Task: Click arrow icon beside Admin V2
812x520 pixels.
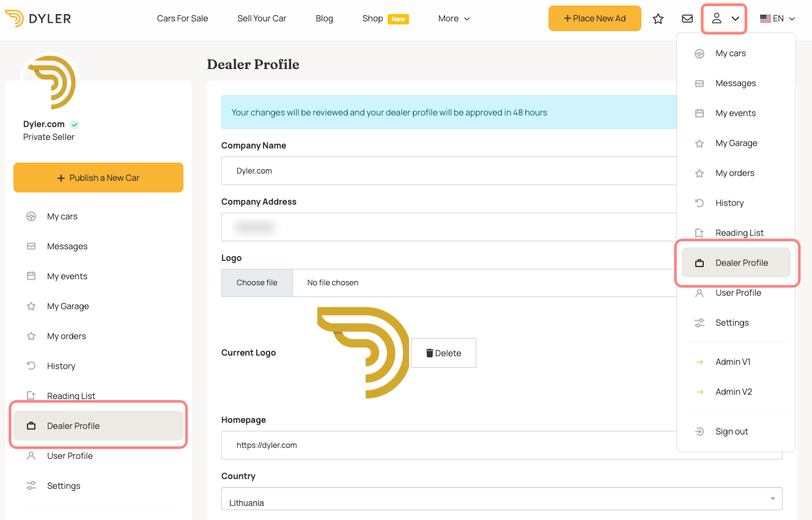Action: click(x=699, y=392)
